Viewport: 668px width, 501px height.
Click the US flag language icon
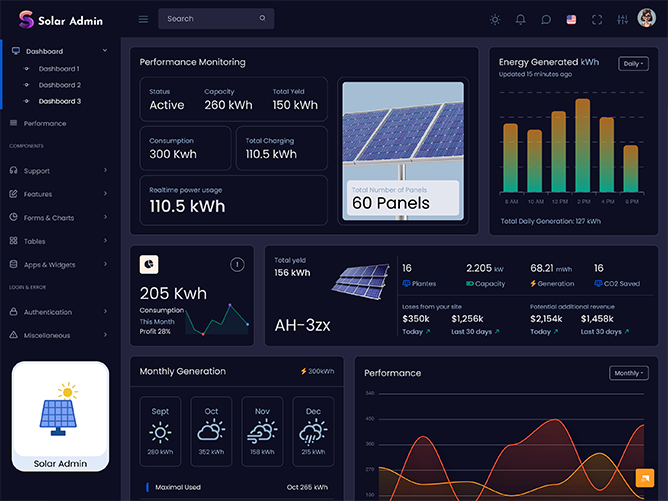click(x=572, y=19)
